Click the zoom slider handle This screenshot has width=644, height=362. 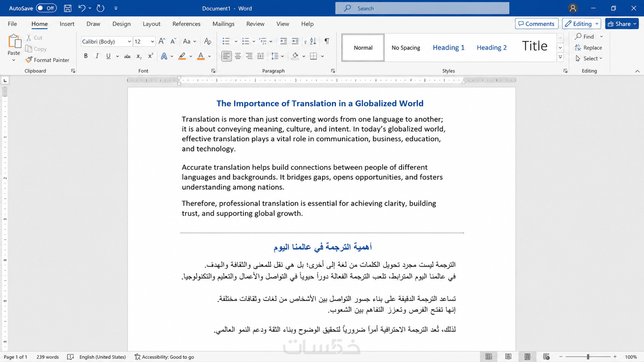tap(588, 357)
